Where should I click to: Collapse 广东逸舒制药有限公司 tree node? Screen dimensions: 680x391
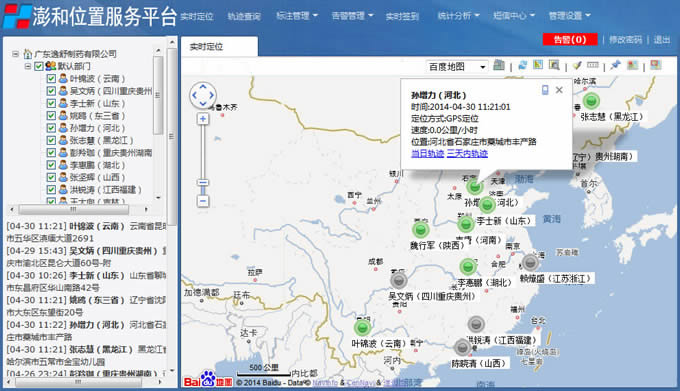(16, 54)
